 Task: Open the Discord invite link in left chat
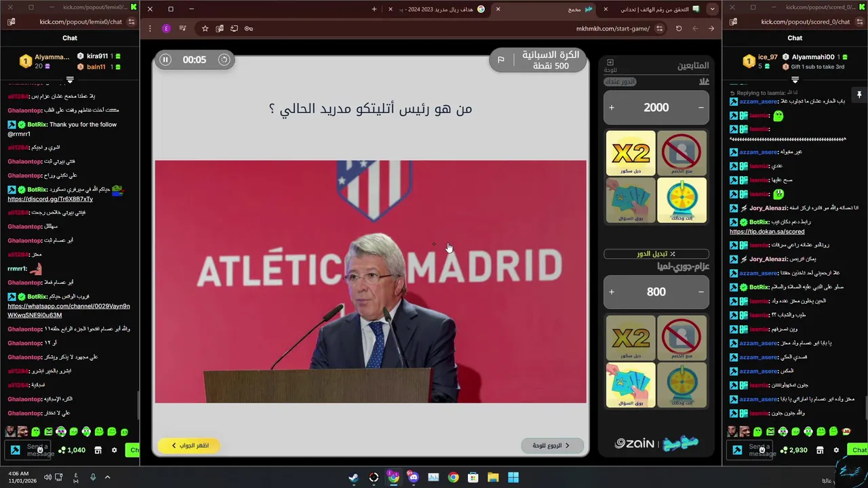(x=50, y=199)
